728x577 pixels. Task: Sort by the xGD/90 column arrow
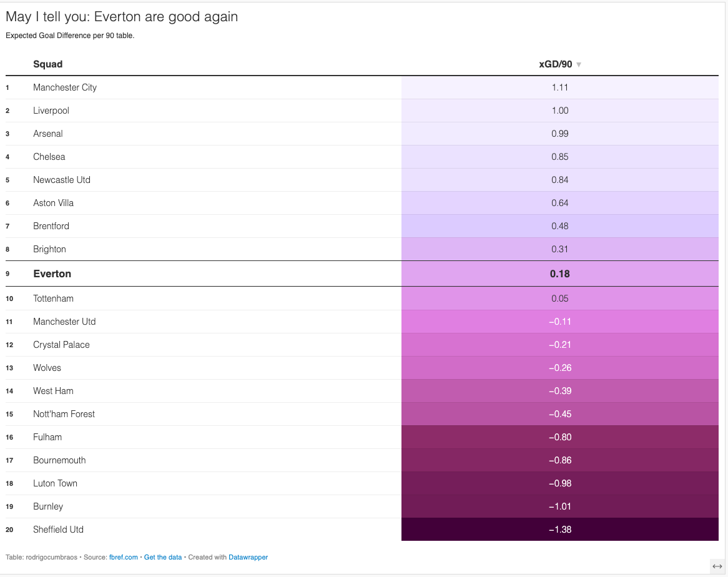tap(579, 64)
